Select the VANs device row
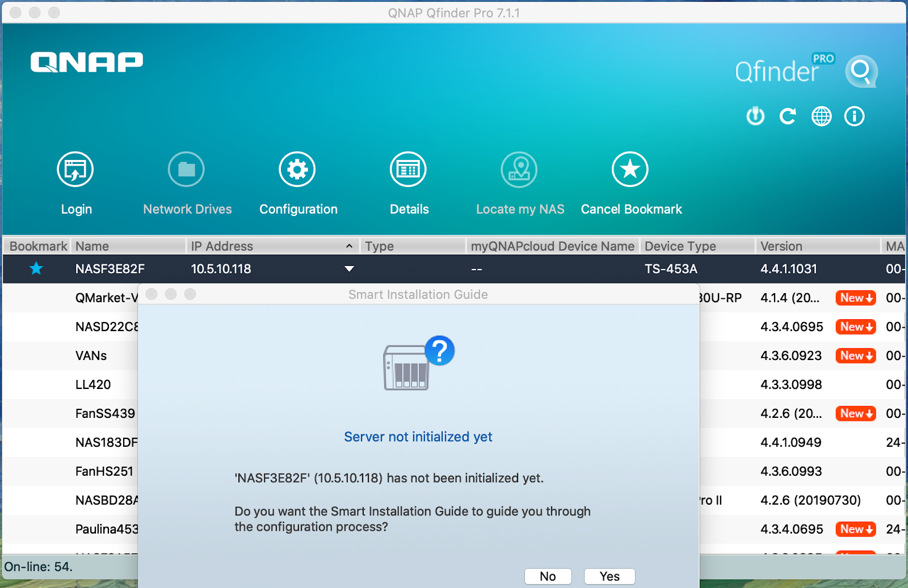This screenshot has height=588, width=908. coord(91,356)
